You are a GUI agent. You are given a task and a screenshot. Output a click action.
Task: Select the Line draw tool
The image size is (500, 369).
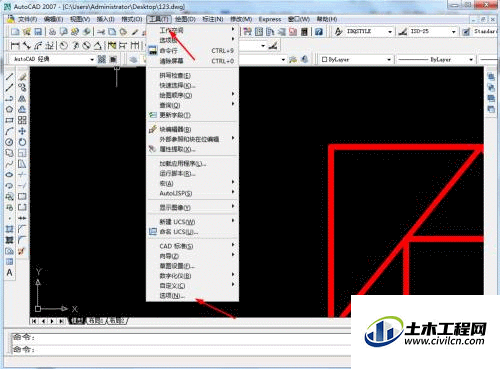point(9,77)
